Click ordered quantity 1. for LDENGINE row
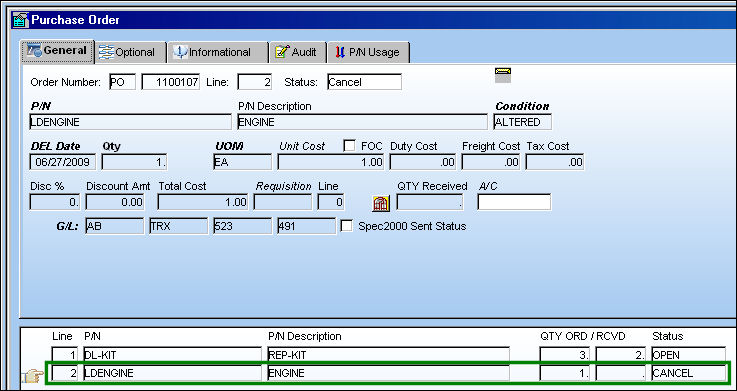Screen dimensions: 737x391 click(x=565, y=374)
